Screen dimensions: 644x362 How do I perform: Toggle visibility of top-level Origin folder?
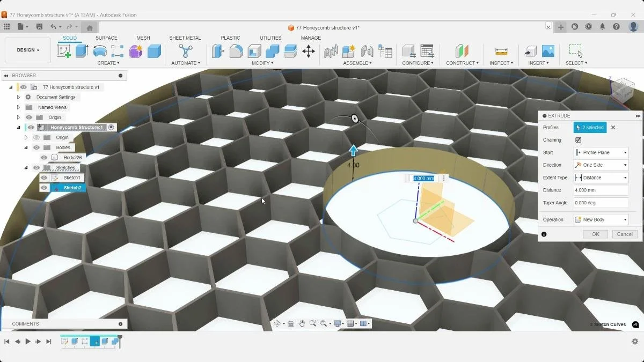29,117
